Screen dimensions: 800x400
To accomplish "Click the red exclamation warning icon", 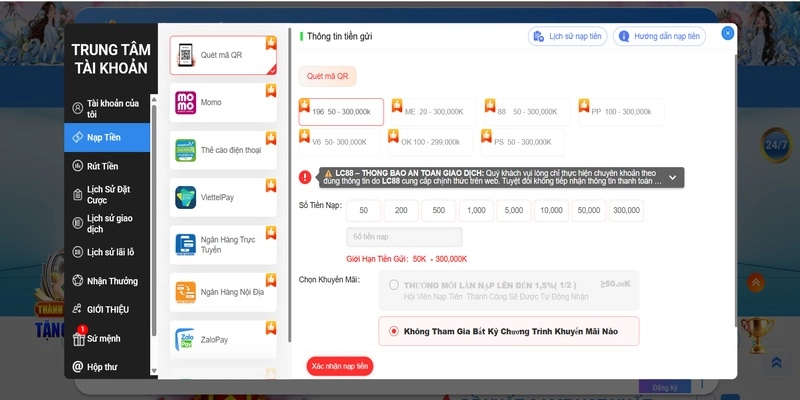I will [x=305, y=177].
